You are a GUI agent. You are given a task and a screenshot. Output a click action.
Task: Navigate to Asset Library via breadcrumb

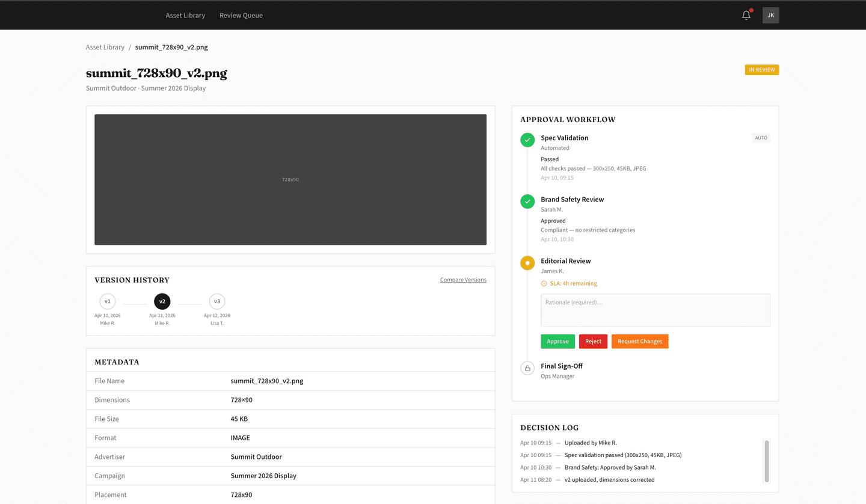pos(105,46)
